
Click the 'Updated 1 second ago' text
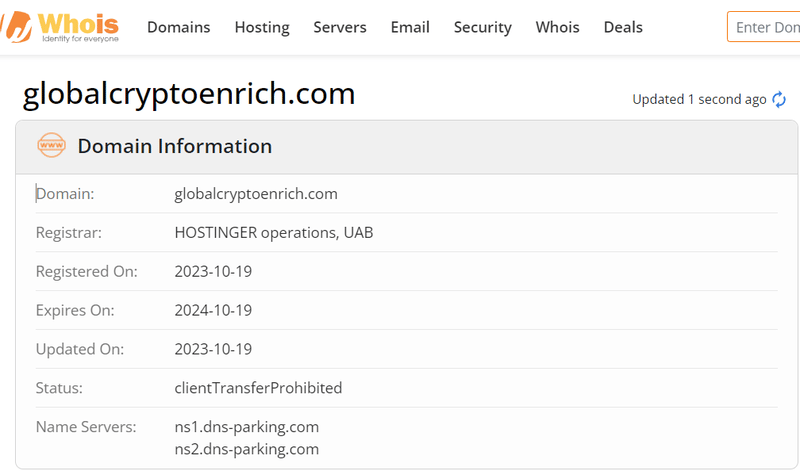(x=699, y=100)
